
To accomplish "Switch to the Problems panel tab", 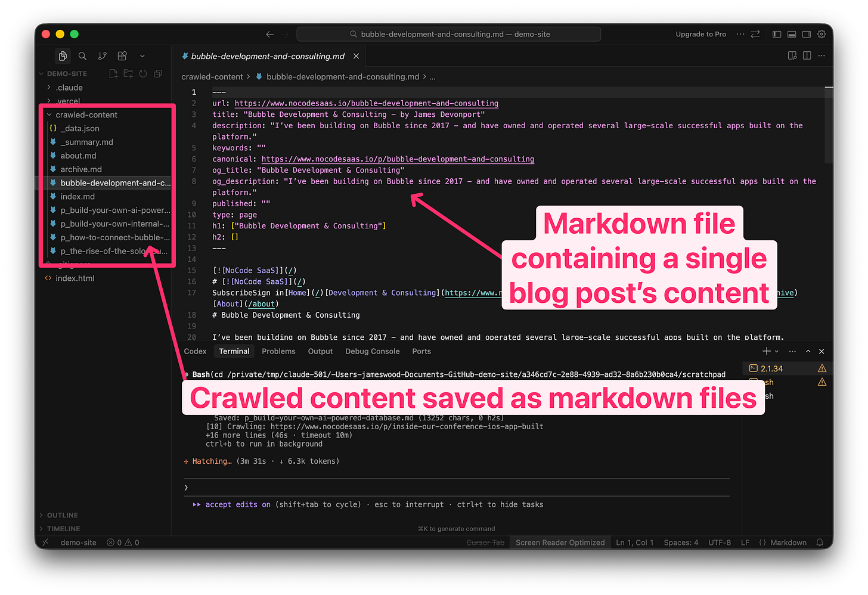I will point(278,352).
